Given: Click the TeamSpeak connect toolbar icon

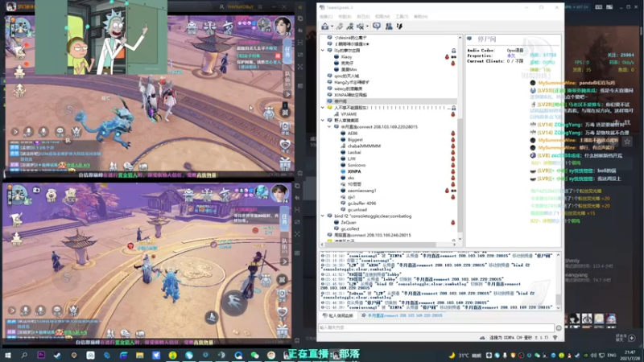Looking at the screenshot, I should 325,27.
